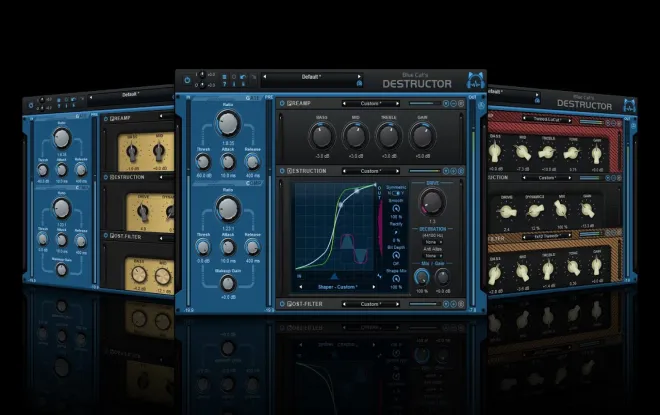Open the Decimation None dropdown
The height and width of the screenshot is (415, 660).
pyautogui.click(x=433, y=242)
